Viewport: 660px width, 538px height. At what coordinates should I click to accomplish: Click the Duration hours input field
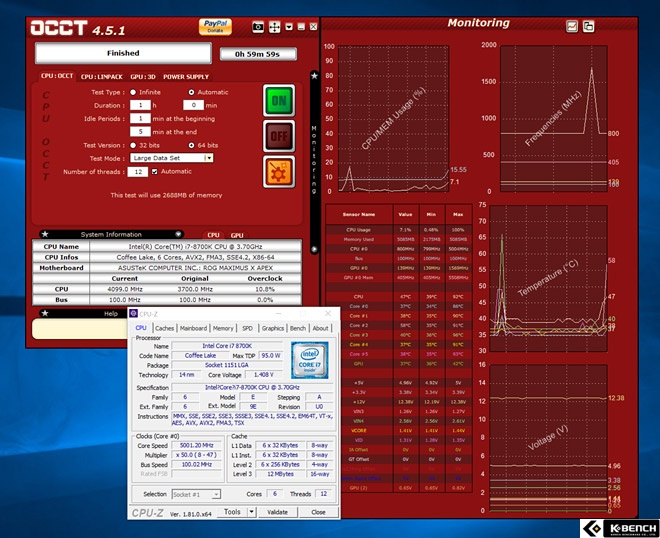[x=140, y=105]
